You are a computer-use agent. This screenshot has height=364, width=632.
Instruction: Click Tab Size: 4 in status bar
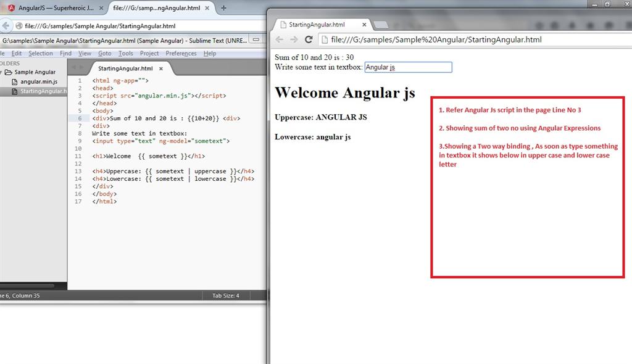pos(226,296)
